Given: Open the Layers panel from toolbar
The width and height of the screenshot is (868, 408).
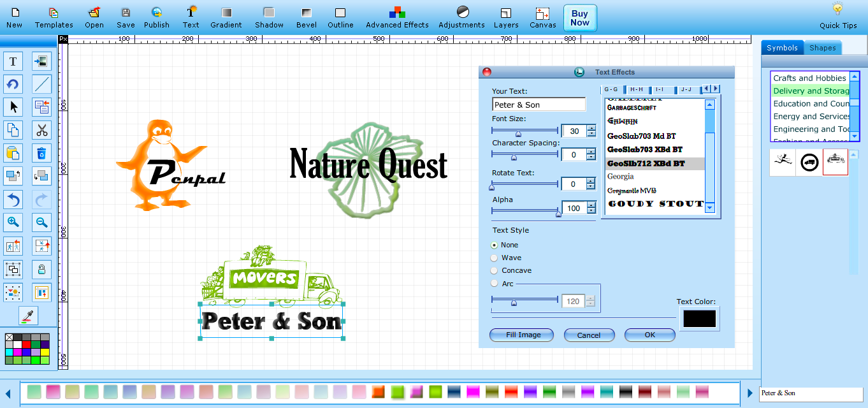Looking at the screenshot, I should 506,17.
